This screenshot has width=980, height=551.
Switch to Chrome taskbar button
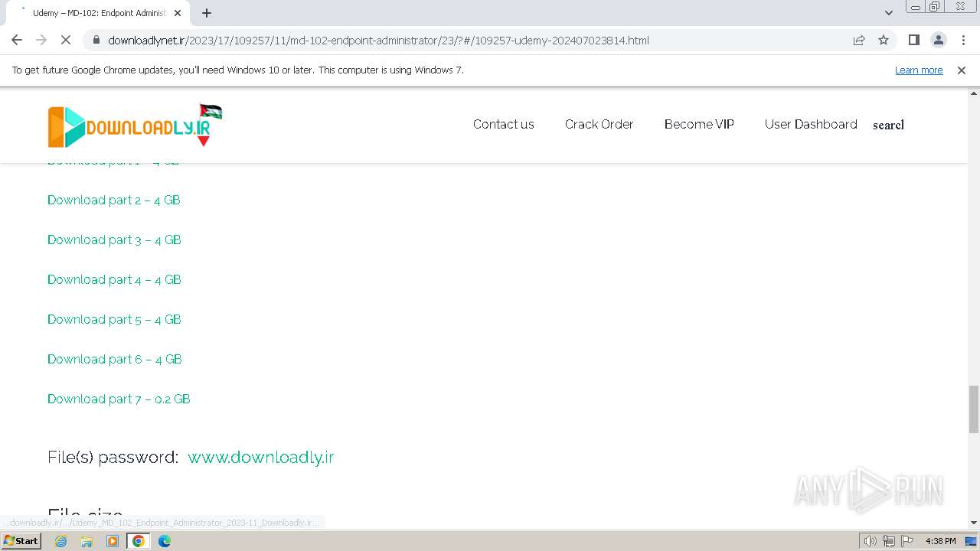139,541
